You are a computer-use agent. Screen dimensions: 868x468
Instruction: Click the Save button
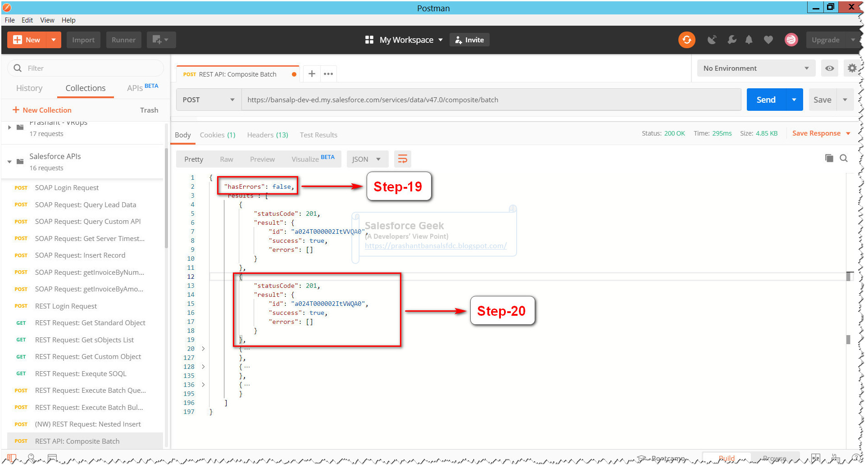822,100
